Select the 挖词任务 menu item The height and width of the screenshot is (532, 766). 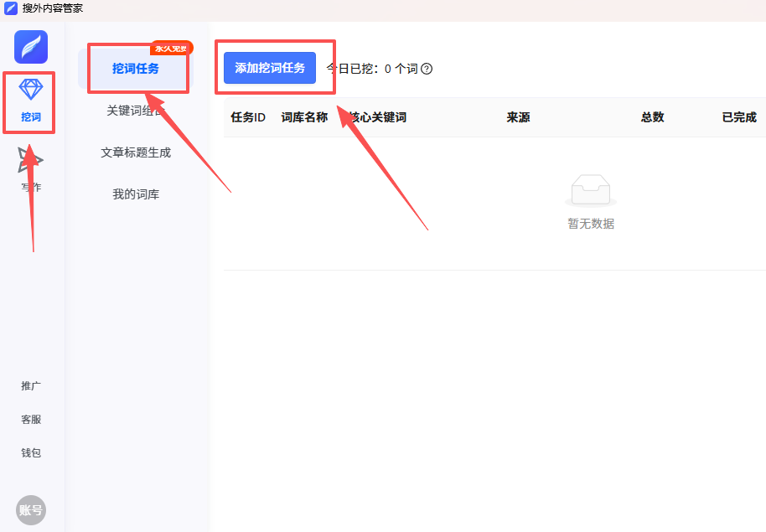pyautogui.click(x=136, y=69)
